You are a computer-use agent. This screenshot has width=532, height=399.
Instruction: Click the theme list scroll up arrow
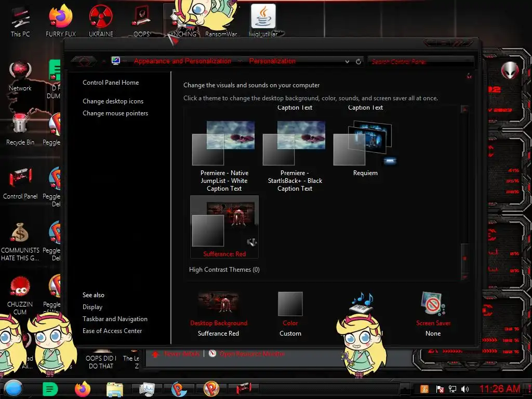pos(465,110)
